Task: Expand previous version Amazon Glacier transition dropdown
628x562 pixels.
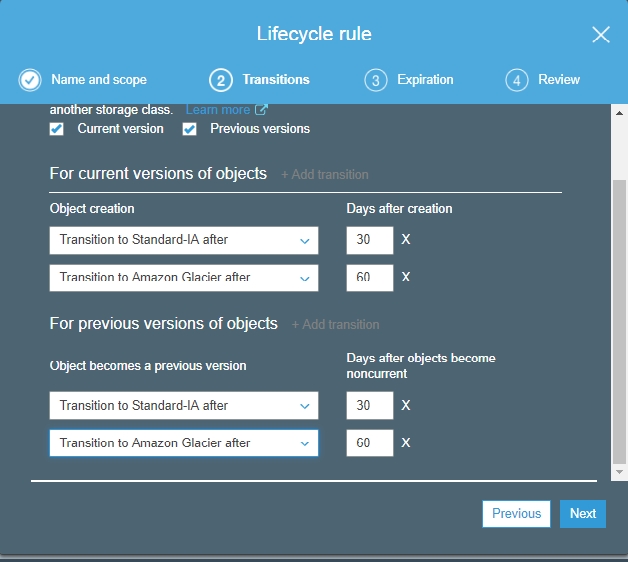Action: 184,443
